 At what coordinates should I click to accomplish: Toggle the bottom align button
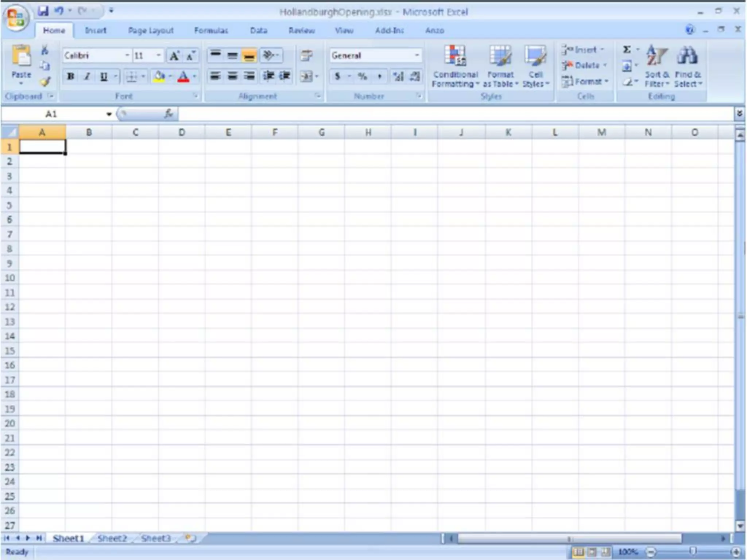249,56
